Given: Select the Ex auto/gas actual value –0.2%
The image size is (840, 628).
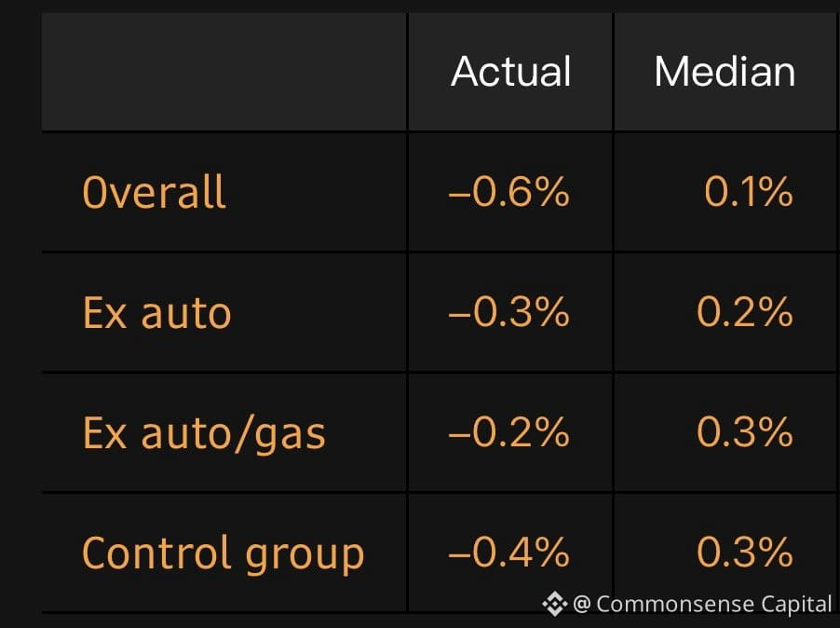Looking at the screenshot, I should click(508, 432).
